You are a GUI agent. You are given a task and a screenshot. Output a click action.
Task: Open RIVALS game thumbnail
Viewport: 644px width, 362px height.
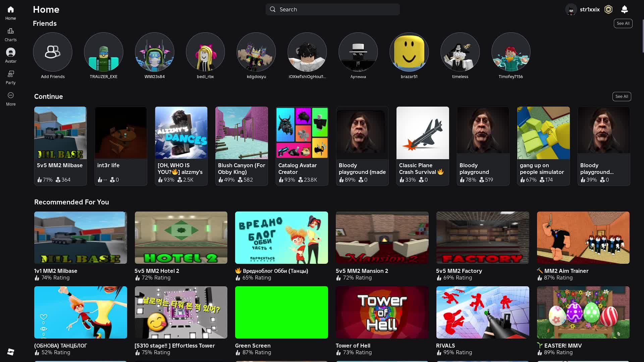(483, 312)
